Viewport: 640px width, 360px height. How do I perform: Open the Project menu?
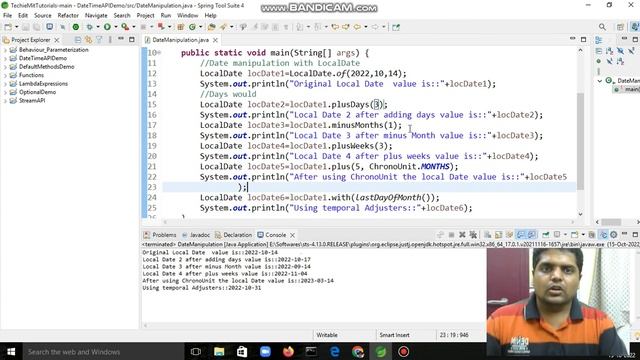click(x=145, y=16)
